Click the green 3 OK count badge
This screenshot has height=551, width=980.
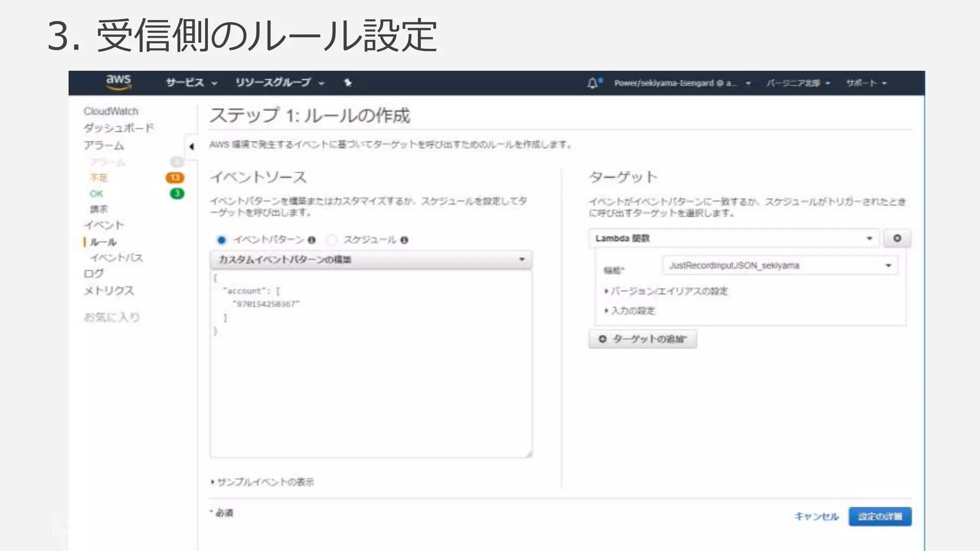177,193
